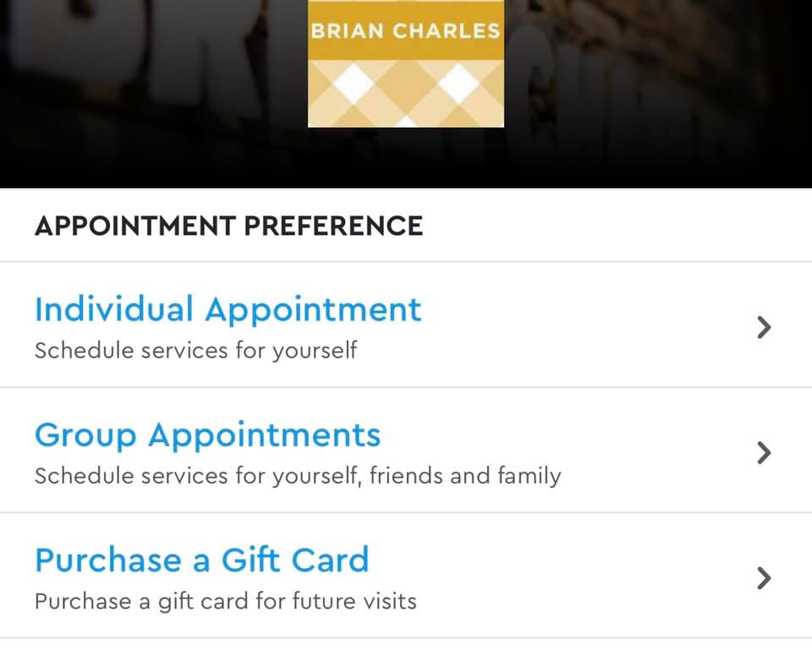812x661 pixels.
Task: Open Individual Appointment via its chevron
Action: pos(764,327)
